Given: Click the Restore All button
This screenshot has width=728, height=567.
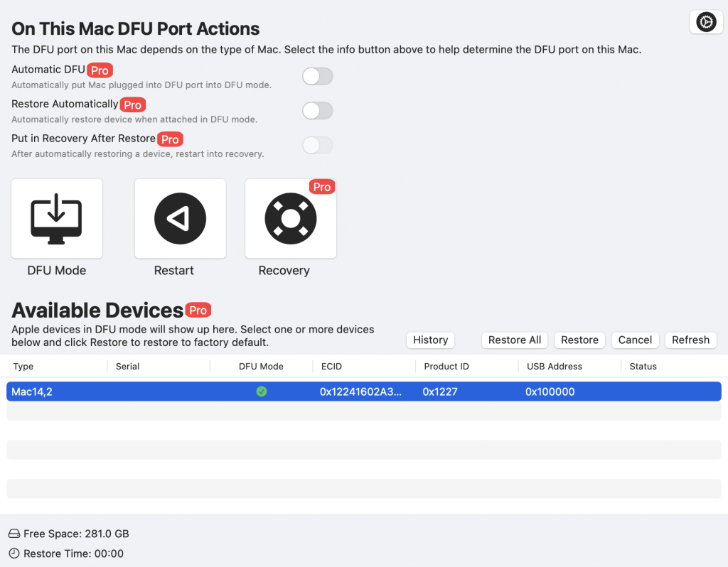Looking at the screenshot, I should [515, 340].
